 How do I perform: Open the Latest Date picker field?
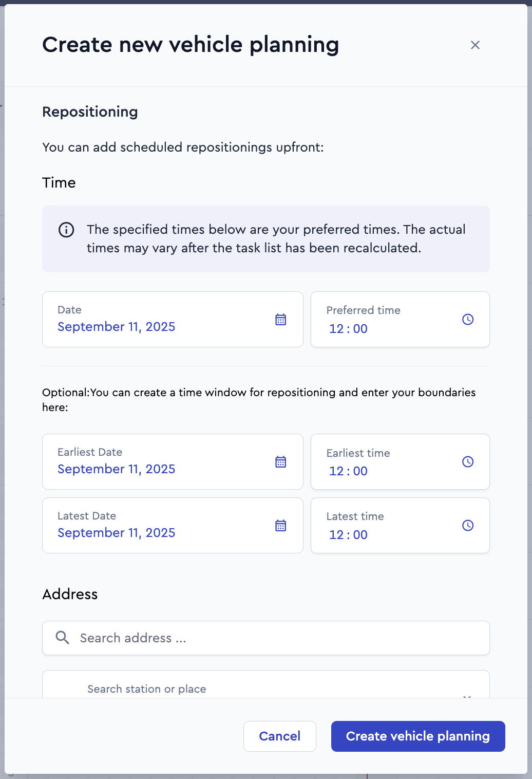click(x=173, y=525)
